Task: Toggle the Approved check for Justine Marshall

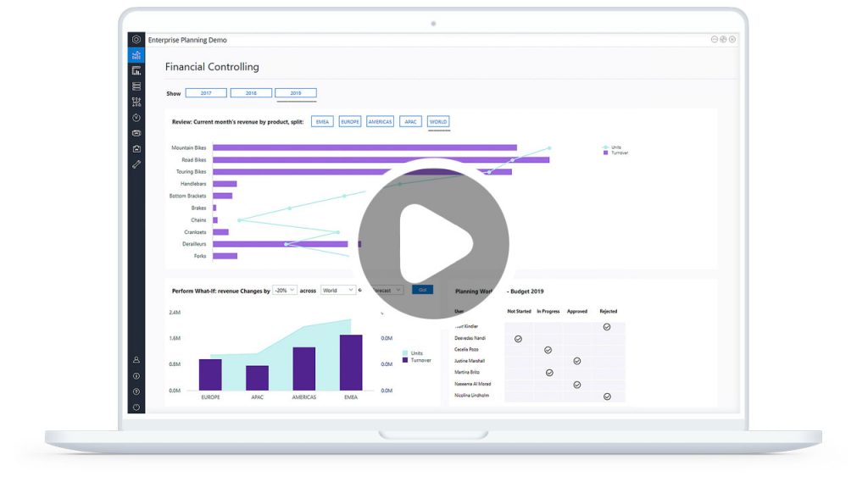Action: (577, 361)
